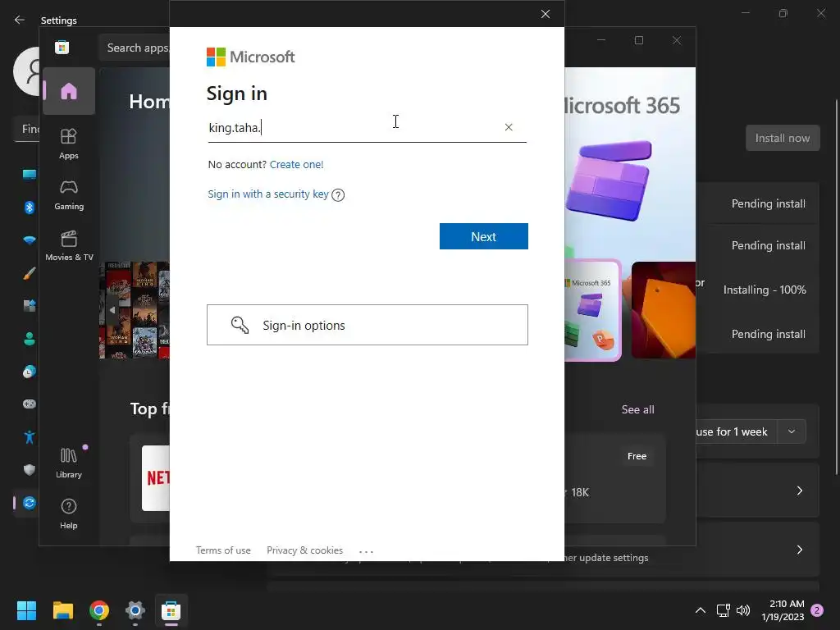This screenshot has width=840, height=630.
Task: Click the movie posters collage thumbnail
Action: [135, 310]
